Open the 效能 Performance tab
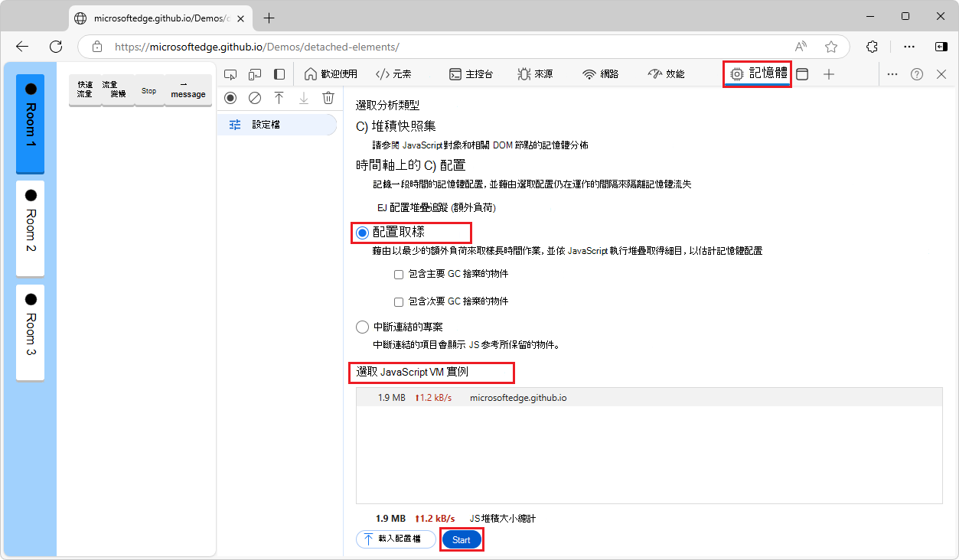This screenshot has width=959, height=560. (x=666, y=74)
